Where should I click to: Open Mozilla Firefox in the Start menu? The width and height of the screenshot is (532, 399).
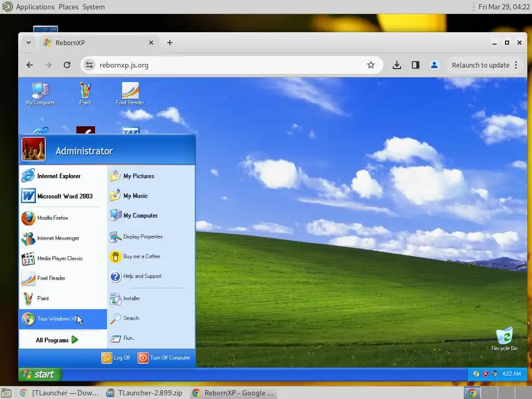click(x=63, y=218)
